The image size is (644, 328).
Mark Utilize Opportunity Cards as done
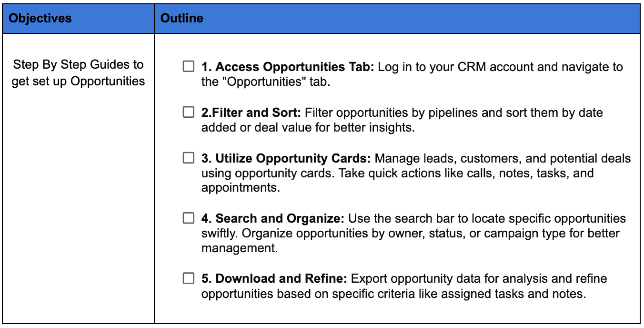pyautogui.click(x=189, y=158)
